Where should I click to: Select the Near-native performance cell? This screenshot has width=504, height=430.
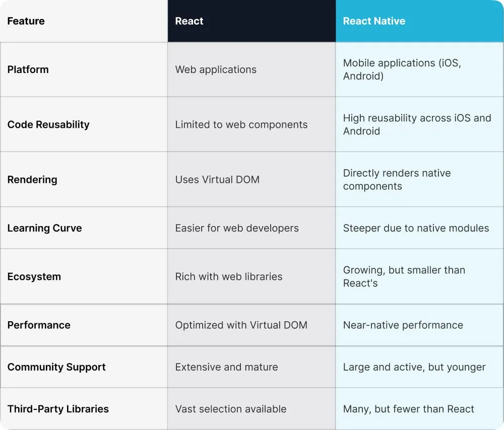403,325
